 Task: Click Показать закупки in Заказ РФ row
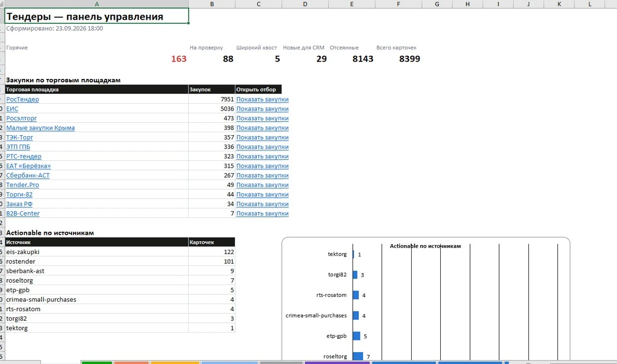pyautogui.click(x=263, y=204)
